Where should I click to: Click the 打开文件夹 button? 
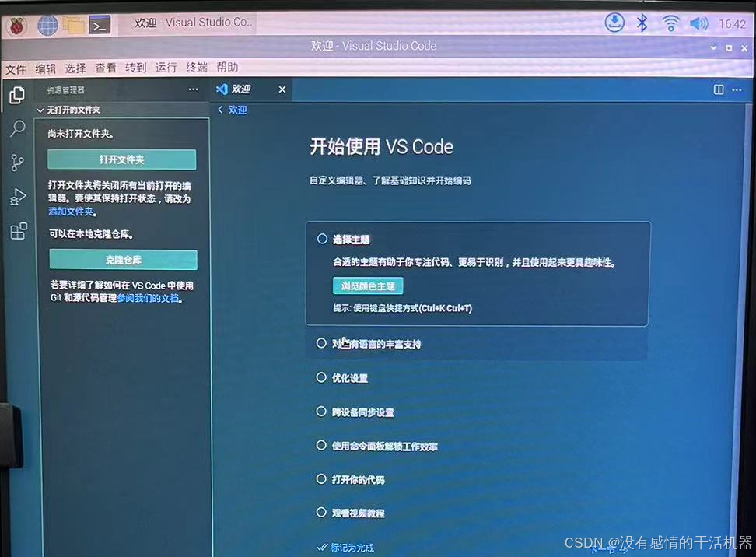coord(122,159)
